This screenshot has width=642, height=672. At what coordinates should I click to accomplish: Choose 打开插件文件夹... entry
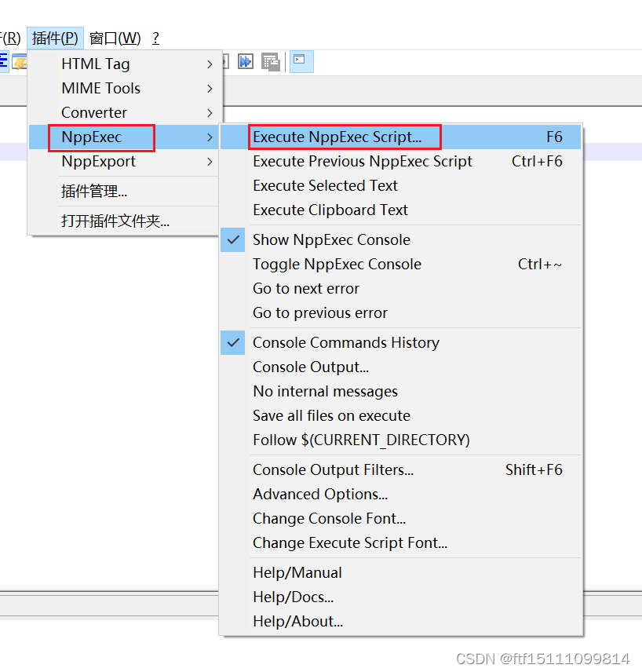124,221
